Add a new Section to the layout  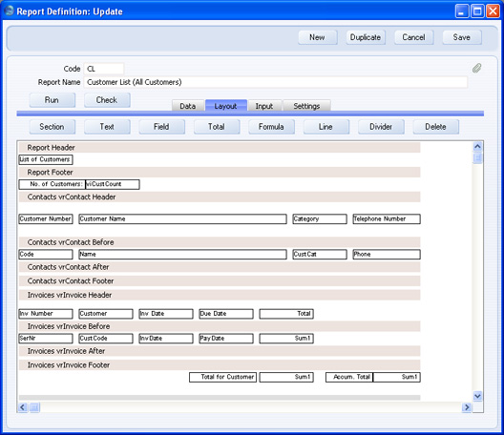click(52, 127)
